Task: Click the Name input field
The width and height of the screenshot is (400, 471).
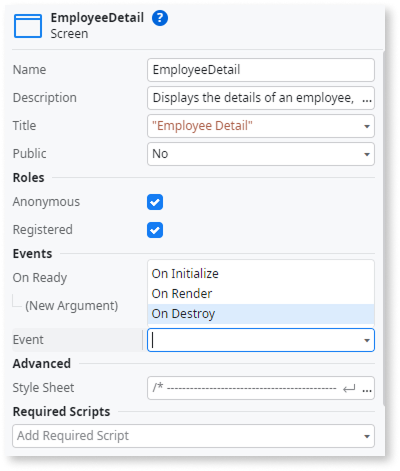Action: coord(261,70)
